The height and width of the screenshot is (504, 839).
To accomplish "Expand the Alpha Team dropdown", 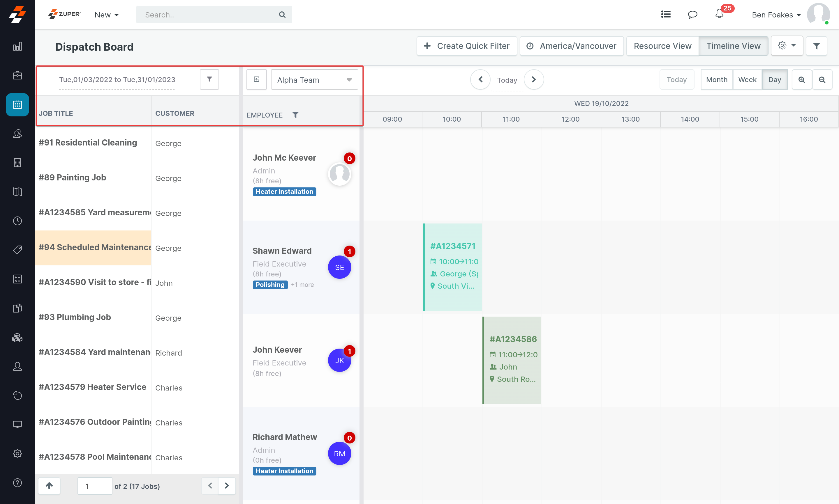I will pos(314,80).
